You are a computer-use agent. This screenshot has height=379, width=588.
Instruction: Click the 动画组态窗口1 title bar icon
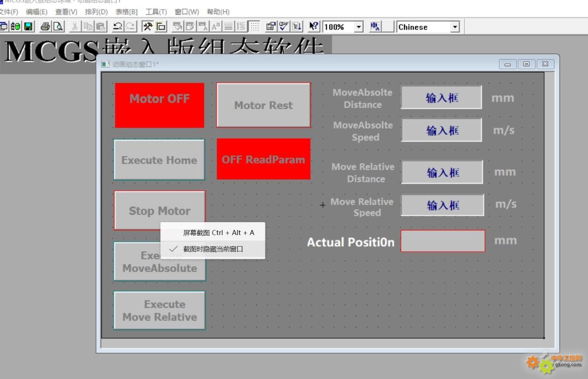tap(106, 64)
